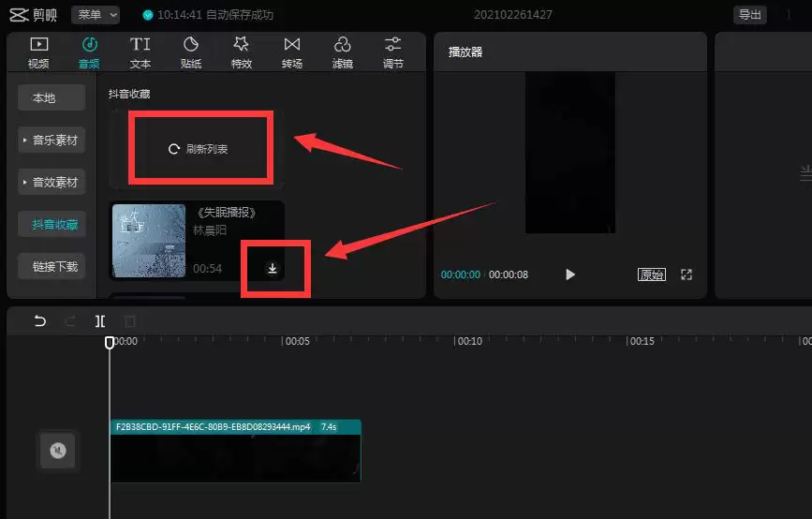Click the 导出 export button
Image resolution: width=812 pixels, height=519 pixels.
(749, 14)
